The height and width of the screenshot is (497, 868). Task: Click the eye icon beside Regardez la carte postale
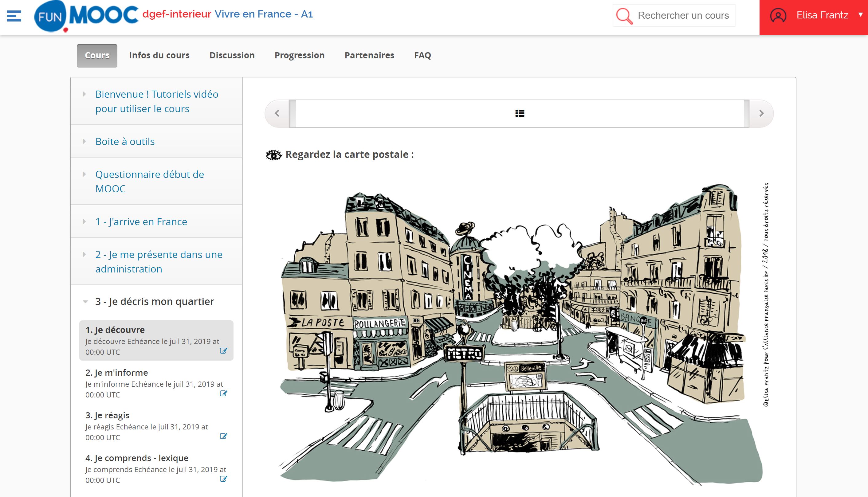[274, 155]
